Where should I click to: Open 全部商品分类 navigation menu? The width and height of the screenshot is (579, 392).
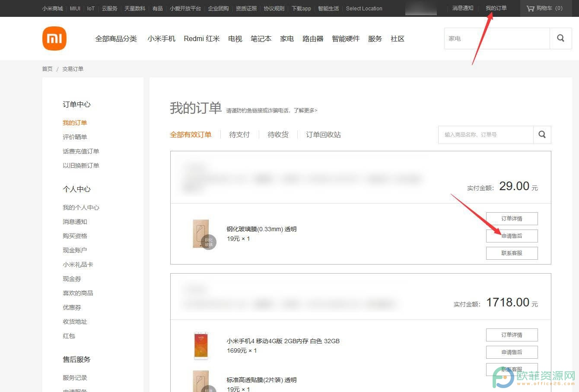(x=116, y=39)
